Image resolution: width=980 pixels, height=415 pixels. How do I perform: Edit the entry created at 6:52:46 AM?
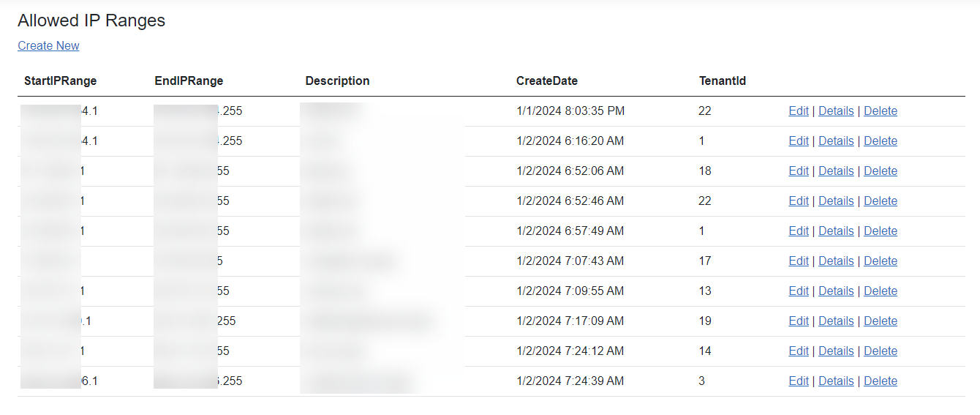pos(798,201)
